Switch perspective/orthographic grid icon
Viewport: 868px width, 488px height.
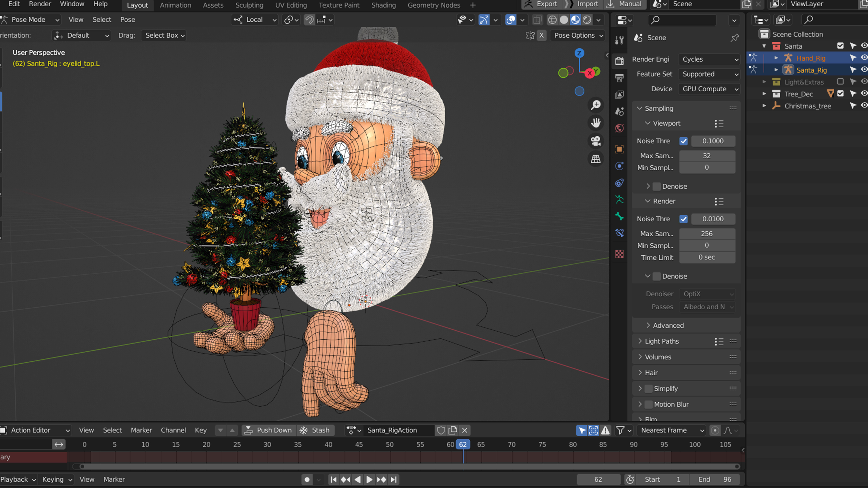(x=596, y=159)
